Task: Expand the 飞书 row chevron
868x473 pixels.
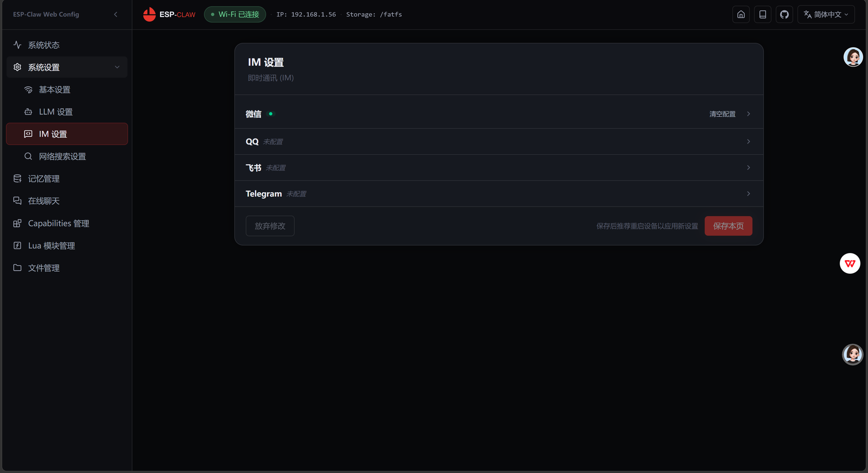Action: [748, 168]
